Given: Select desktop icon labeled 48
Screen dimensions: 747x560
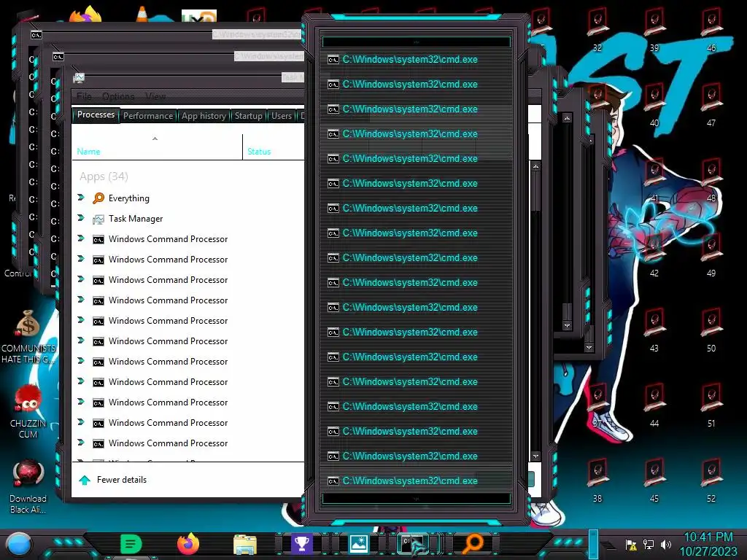Looking at the screenshot, I should [x=711, y=179].
